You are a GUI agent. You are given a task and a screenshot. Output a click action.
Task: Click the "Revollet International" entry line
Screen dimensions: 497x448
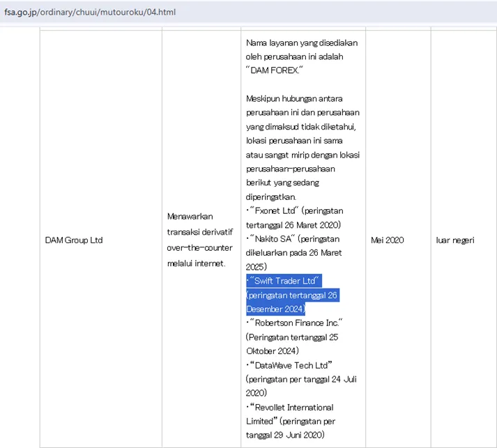coord(291,408)
